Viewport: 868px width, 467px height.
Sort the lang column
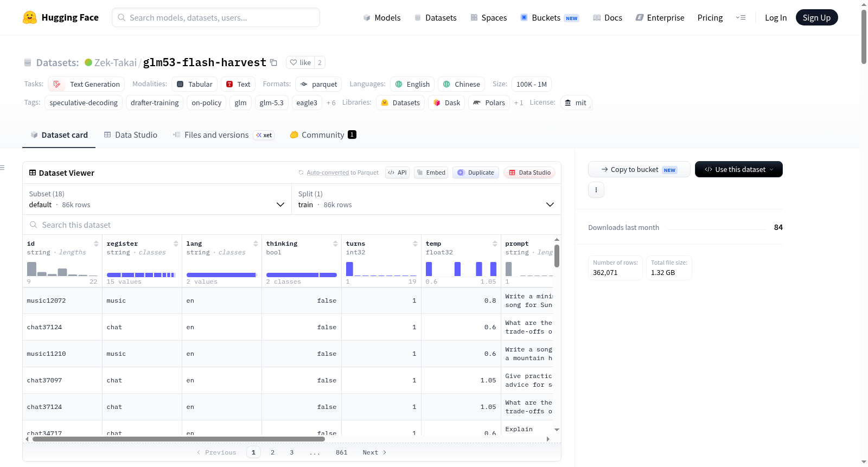pos(256,244)
